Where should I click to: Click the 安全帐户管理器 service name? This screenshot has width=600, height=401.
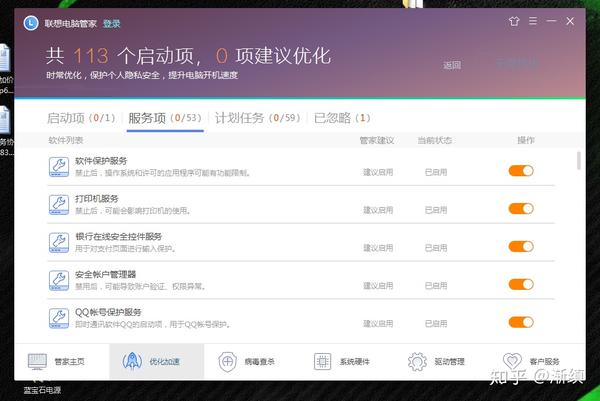coord(106,275)
